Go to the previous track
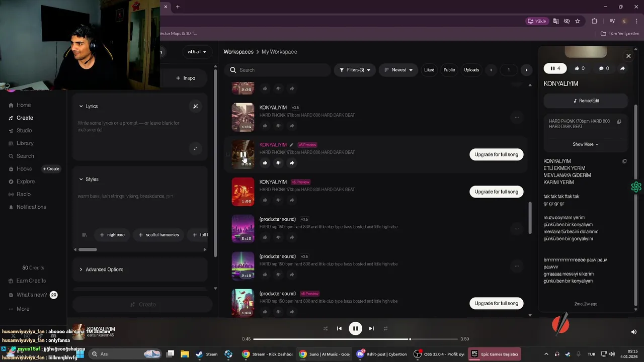This screenshot has width=644, height=362. pos(339,328)
